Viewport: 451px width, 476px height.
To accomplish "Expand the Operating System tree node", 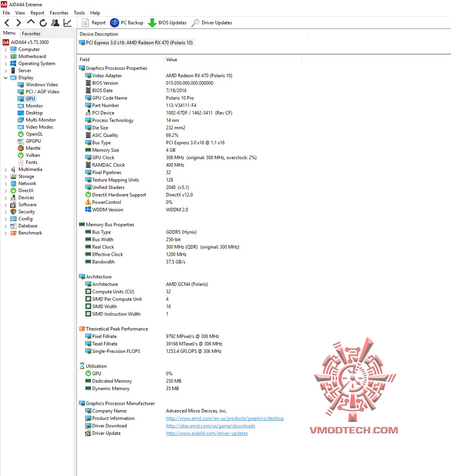I will point(5,64).
